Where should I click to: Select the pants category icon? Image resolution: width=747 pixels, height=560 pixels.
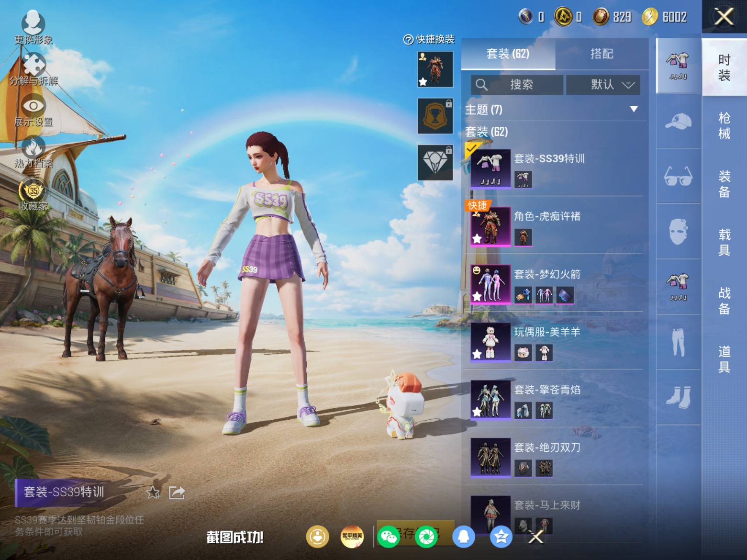678,342
